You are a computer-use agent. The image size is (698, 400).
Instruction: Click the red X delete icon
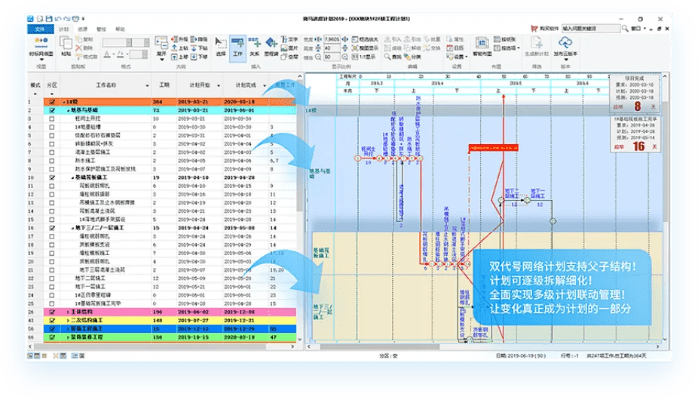[x=79, y=48]
